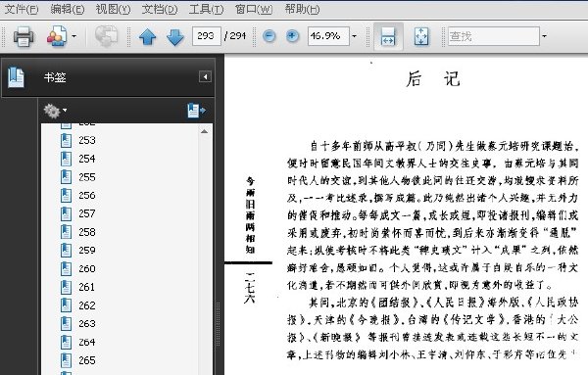Toggle fit-width scrolling mode icon

pyautogui.click(x=388, y=36)
